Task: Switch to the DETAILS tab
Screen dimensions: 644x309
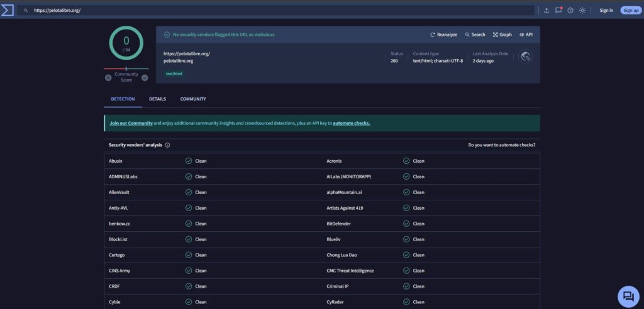Action: [x=157, y=99]
